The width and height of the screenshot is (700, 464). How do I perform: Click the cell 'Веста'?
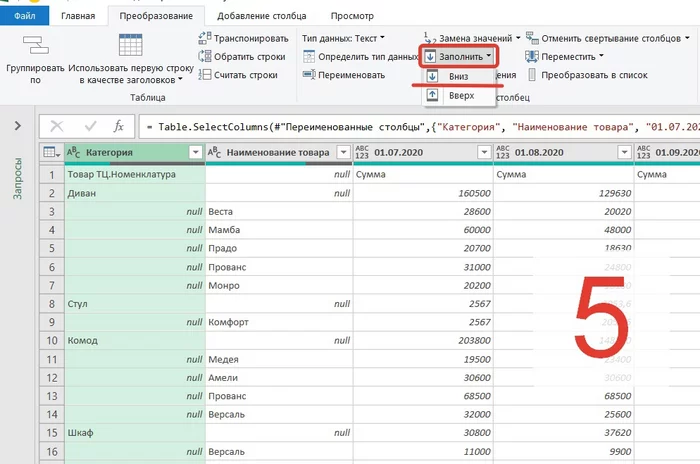[279, 212]
